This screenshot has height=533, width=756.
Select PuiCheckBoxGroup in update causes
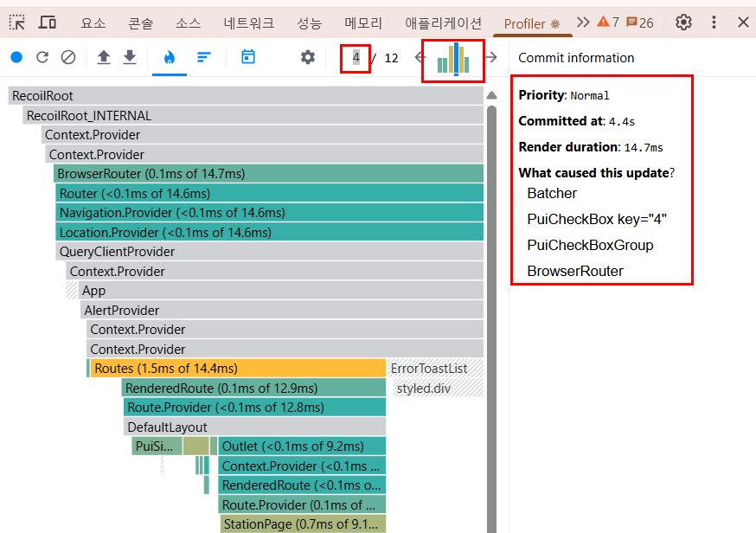[590, 245]
